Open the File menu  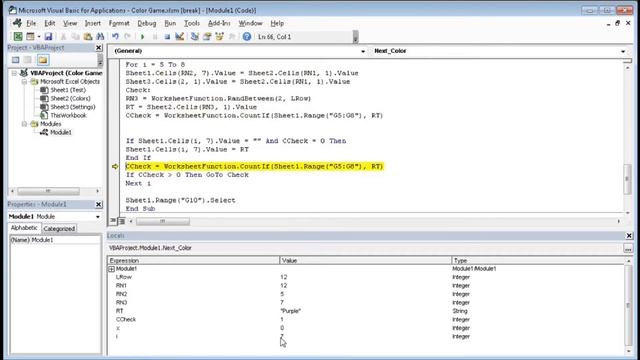tap(31, 23)
